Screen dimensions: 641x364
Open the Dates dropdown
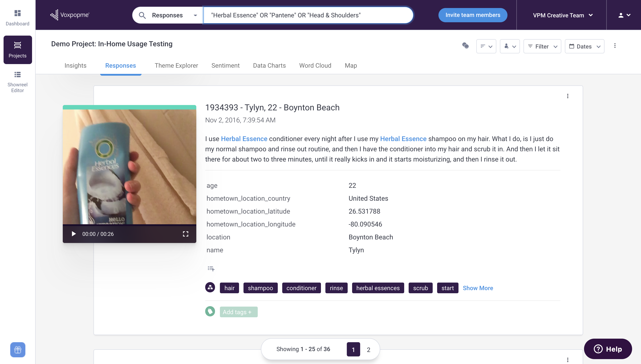point(584,46)
